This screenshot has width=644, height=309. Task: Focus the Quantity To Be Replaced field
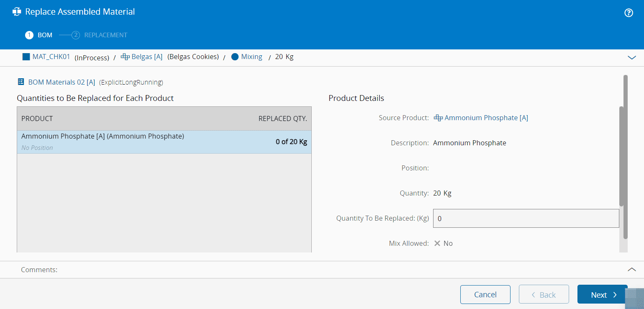click(526, 219)
